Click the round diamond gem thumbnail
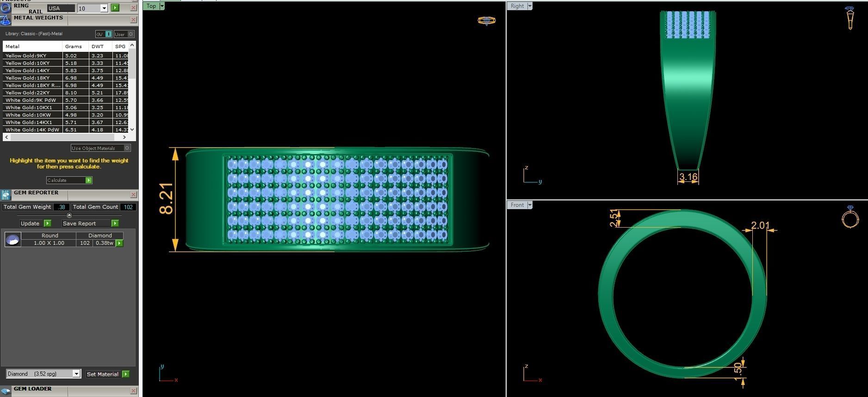The image size is (868, 397). coord(12,239)
